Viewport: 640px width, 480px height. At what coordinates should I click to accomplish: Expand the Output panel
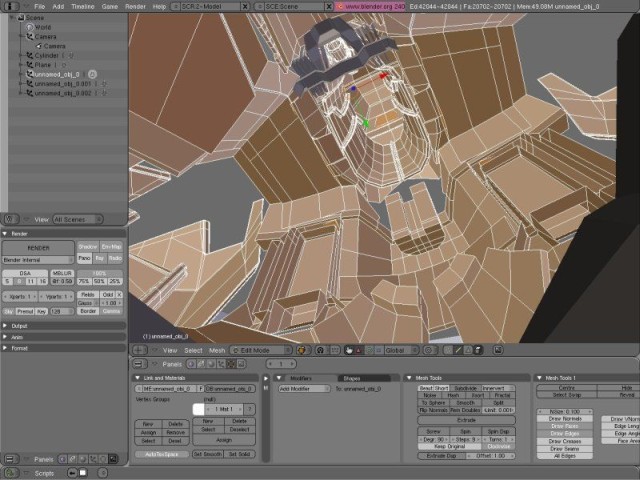20,326
